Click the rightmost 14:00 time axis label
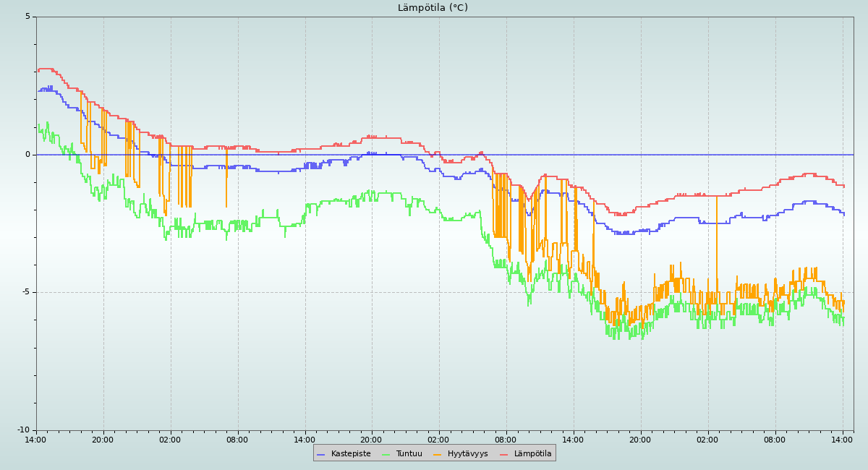The height and width of the screenshot is (470, 868). (842, 440)
